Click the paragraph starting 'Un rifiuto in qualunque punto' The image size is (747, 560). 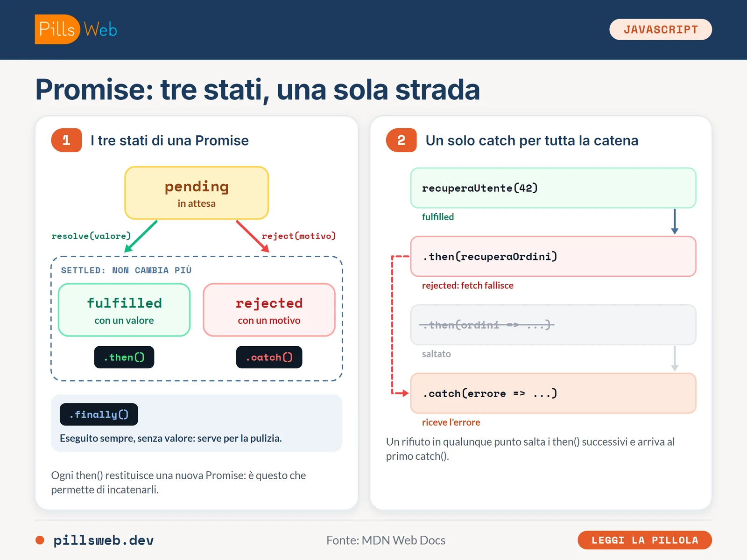(530, 449)
